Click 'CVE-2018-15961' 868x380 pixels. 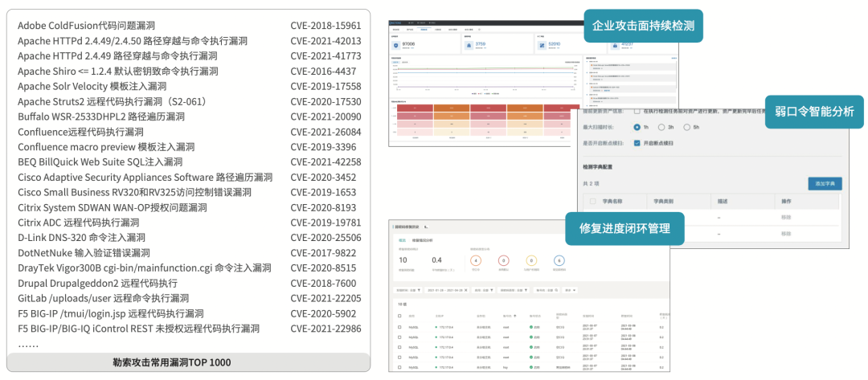point(325,26)
